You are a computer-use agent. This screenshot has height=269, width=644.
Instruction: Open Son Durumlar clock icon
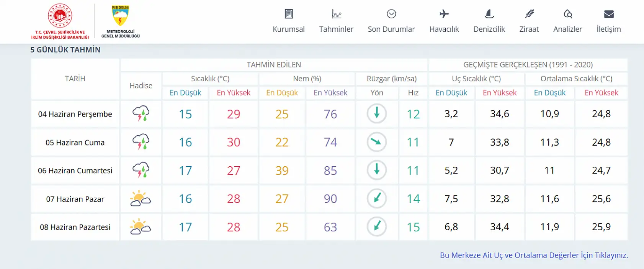(391, 14)
